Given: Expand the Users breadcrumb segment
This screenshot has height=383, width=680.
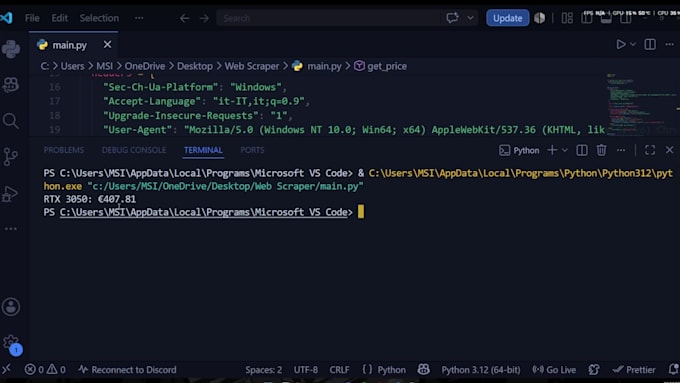Looking at the screenshot, I should (x=72, y=66).
